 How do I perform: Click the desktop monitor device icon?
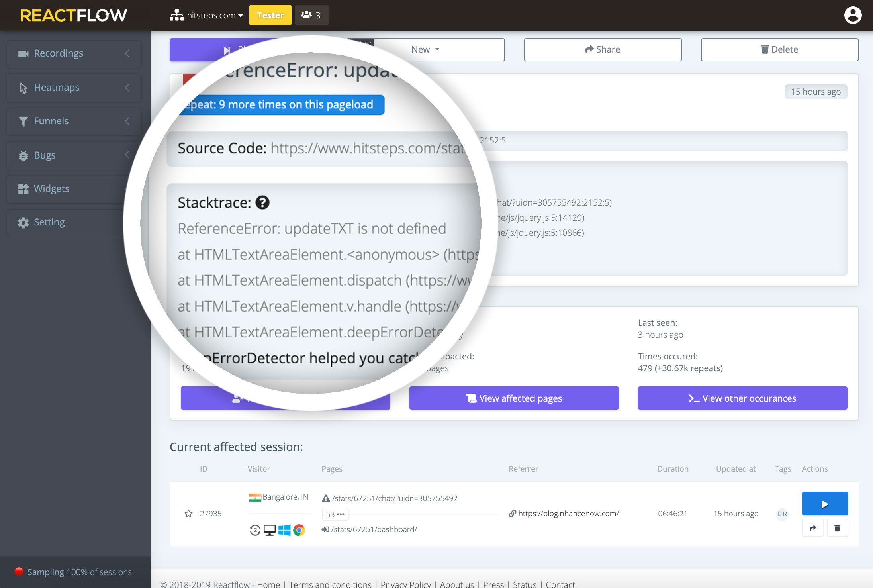click(270, 530)
